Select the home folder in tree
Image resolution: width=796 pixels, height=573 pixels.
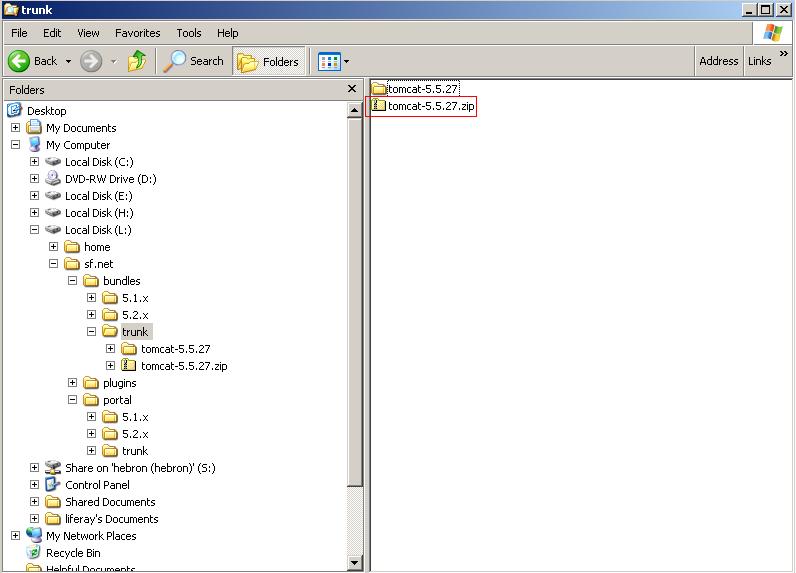[x=97, y=247]
